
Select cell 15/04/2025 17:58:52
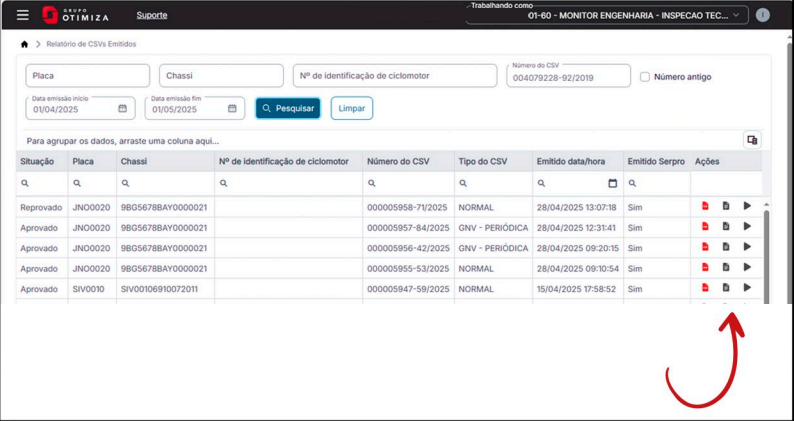(x=578, y=289)
